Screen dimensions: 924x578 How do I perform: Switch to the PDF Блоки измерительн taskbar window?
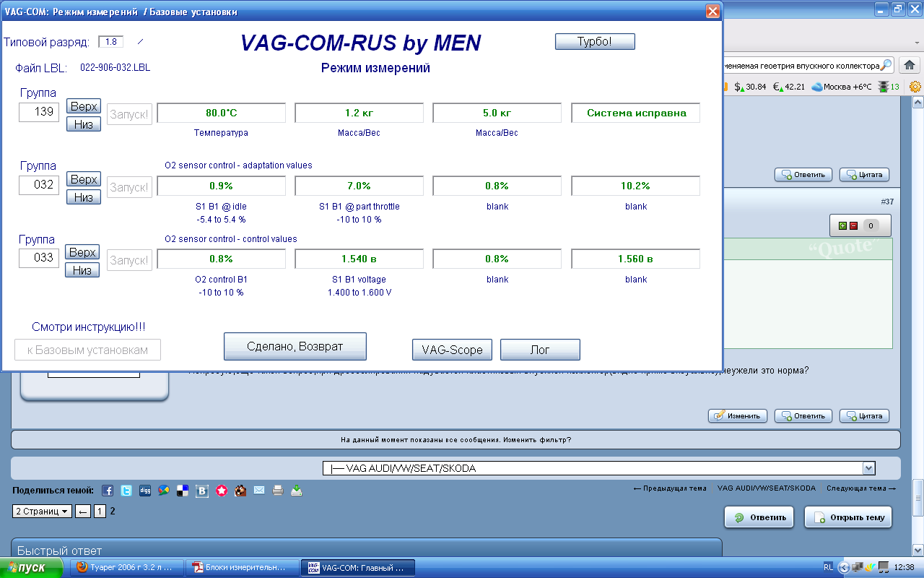pos(241,567)
